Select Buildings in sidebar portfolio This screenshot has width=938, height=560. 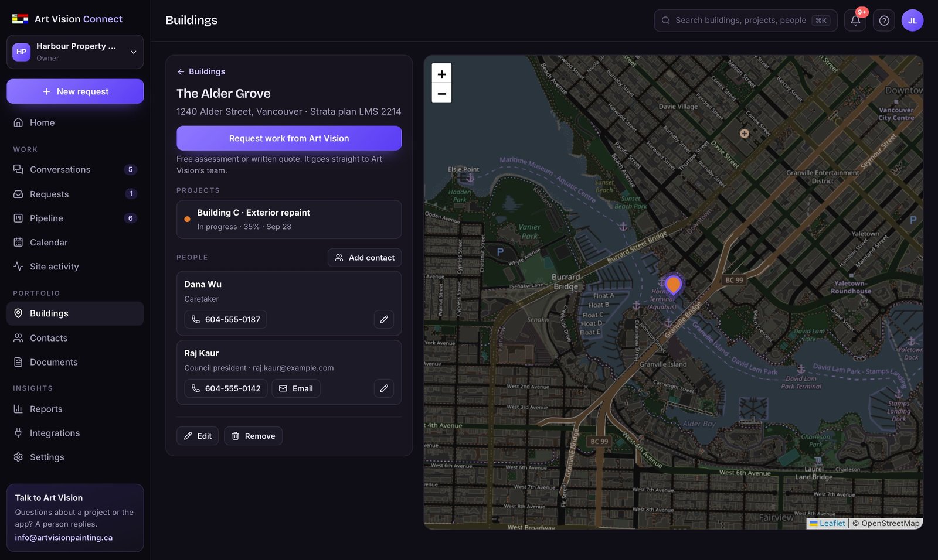click(x=75, y=313)
